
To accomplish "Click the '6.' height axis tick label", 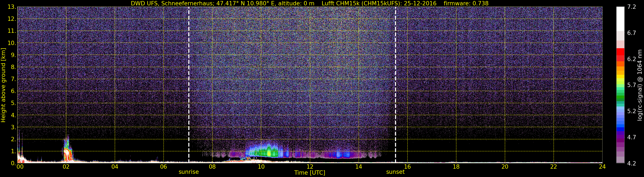I will click(13, 91).
